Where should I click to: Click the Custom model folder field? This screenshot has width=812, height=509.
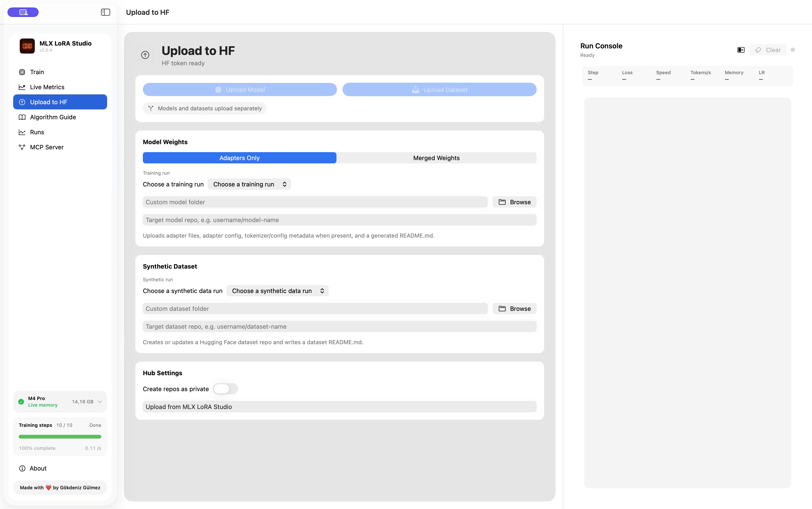pyautogui.click(x=315, y=202)
